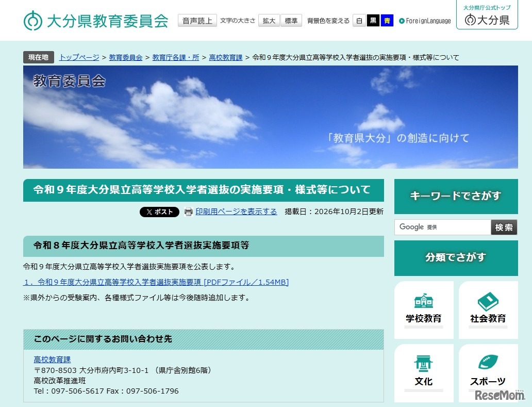Screen dimensions: 532x407
Task: Click the 掲載日:2026年10月2日更新 text
Action: (334, 211)
